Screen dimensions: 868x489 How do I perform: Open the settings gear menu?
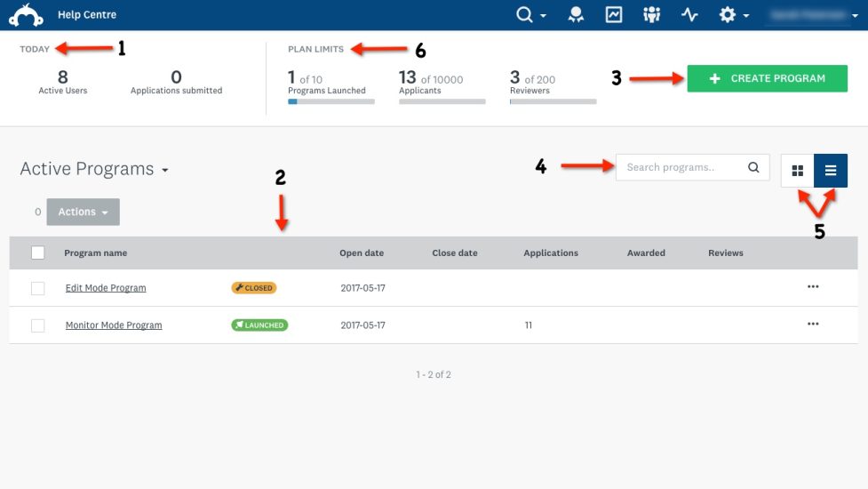pyautogui.click(x=729, y=15)
